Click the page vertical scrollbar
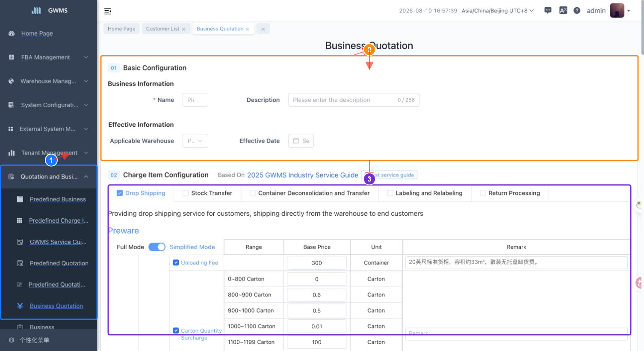Image resolution: width=644 pixels, height=351 pixels. [x=642, y=27]
